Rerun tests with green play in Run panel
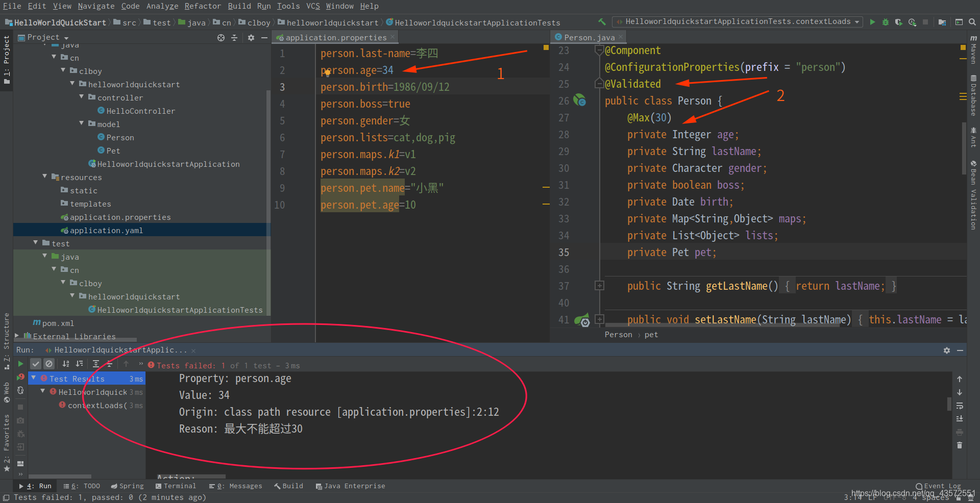Image resolution: width=980 pixels, height=503 pixels. [x=20, y=364]
